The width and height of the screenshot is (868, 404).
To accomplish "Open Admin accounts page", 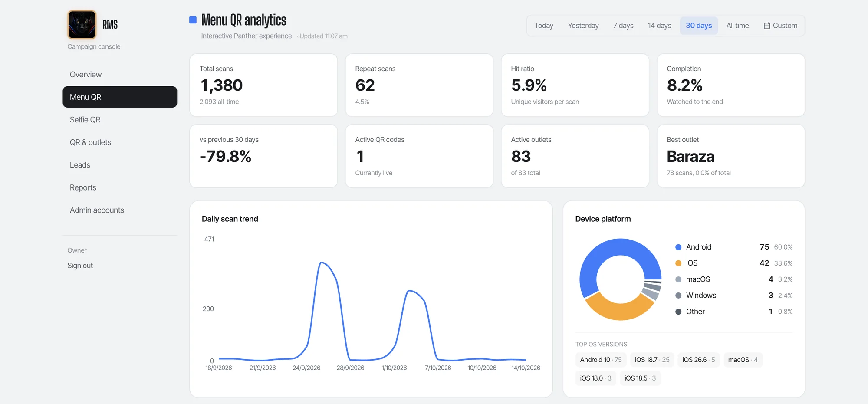I will click(120, 210).
